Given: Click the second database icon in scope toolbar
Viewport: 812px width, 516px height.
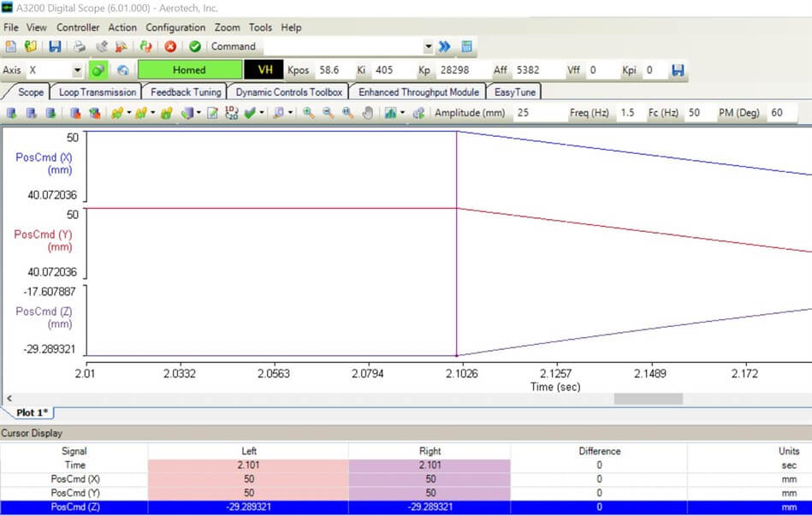Looking at the screenshot, I should (31, 112).
